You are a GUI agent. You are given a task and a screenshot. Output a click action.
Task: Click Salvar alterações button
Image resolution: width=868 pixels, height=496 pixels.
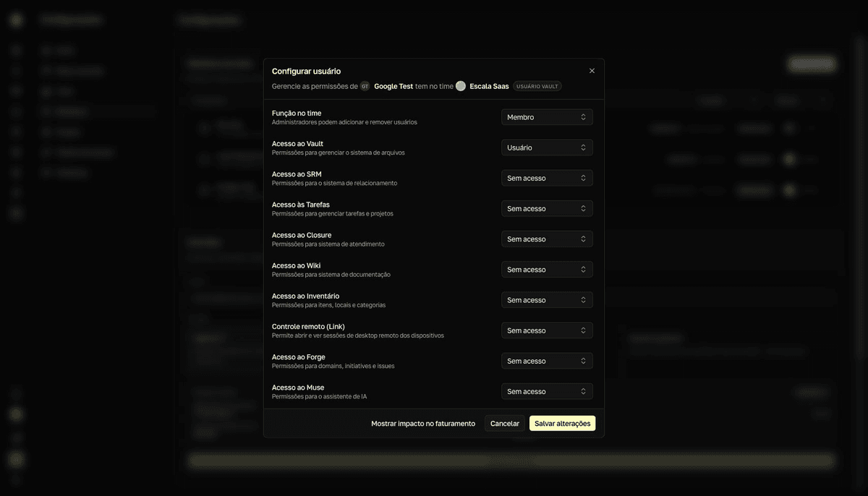pos(562,423)
